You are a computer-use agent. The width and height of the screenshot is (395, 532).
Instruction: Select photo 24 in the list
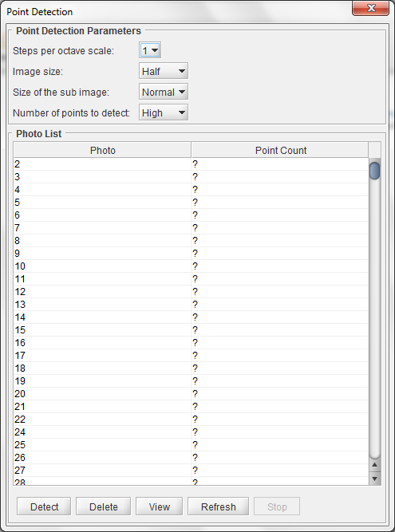point(191,432)
